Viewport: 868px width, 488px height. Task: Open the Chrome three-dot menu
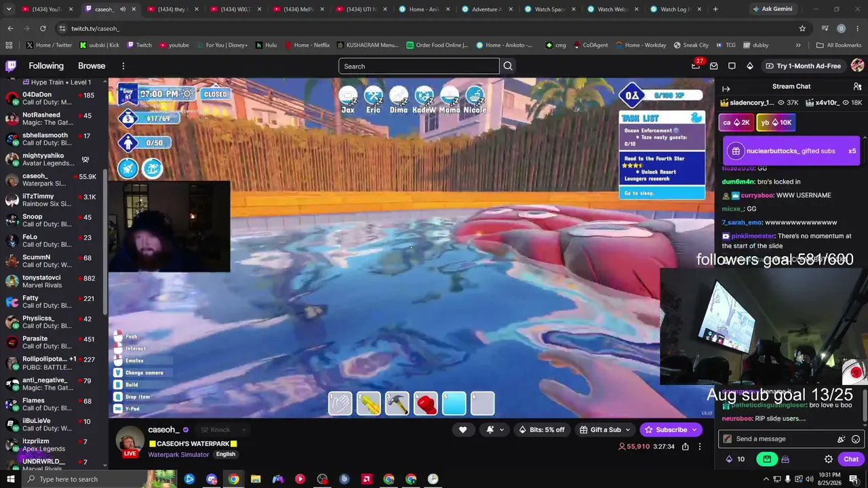pos(856,28)
